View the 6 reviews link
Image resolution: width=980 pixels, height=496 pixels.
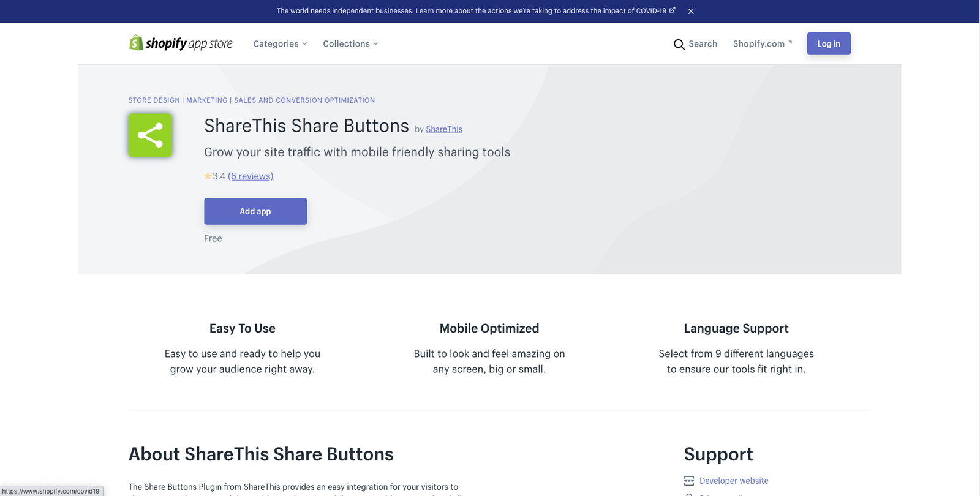(251, 176)
